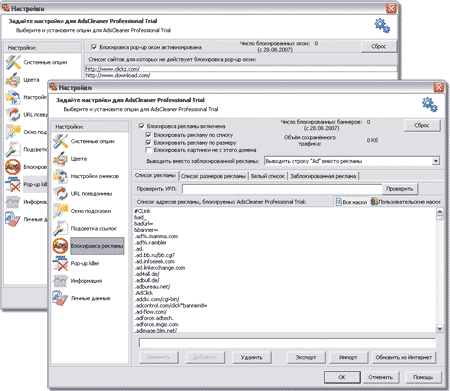
Task: Toggle Блокировка pop-up окон активизирована in back window
Action: (94, 47)
